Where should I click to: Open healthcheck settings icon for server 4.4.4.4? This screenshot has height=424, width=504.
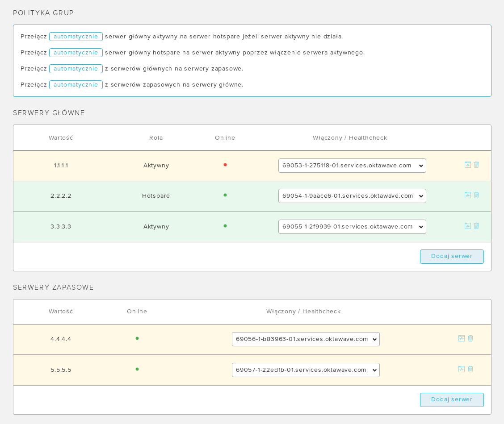tap(462, 338)
